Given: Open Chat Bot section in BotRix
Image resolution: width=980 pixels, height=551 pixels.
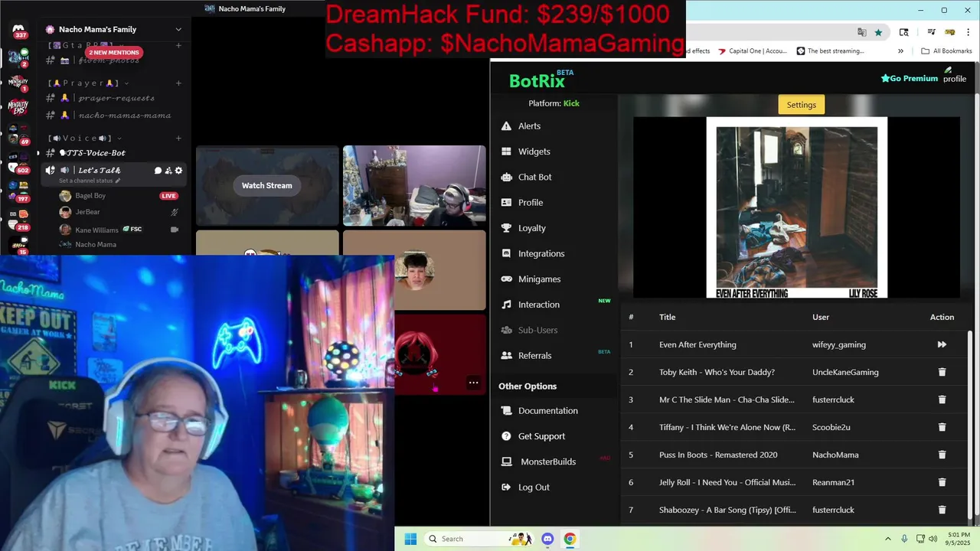Looking at the screenshot, I should pyautogui.click(x=527, y=177).
